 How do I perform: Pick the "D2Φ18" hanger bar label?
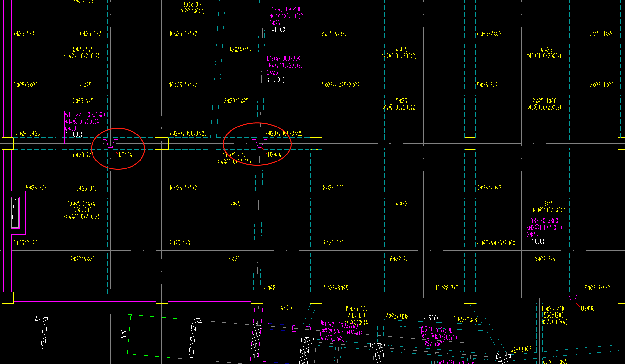588,308
